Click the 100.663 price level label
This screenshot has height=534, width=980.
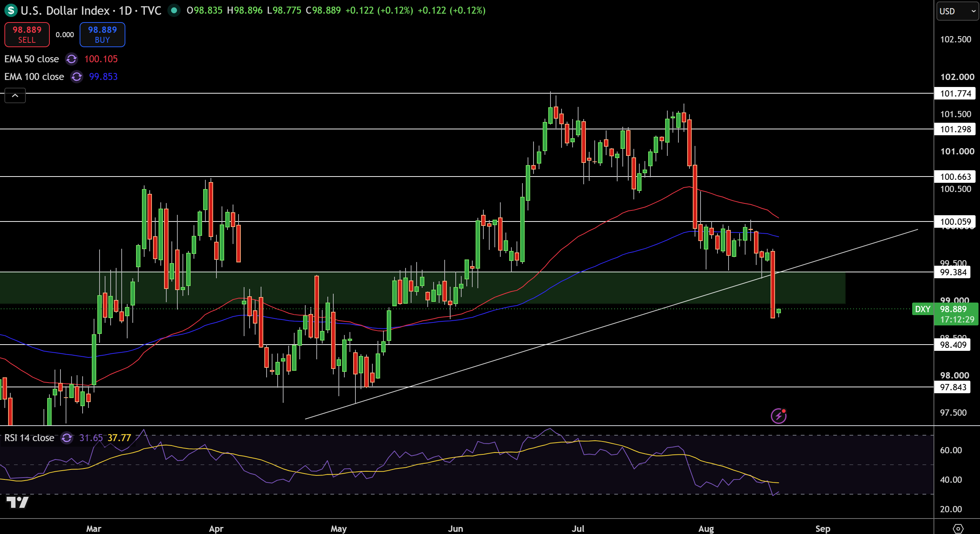955,177
